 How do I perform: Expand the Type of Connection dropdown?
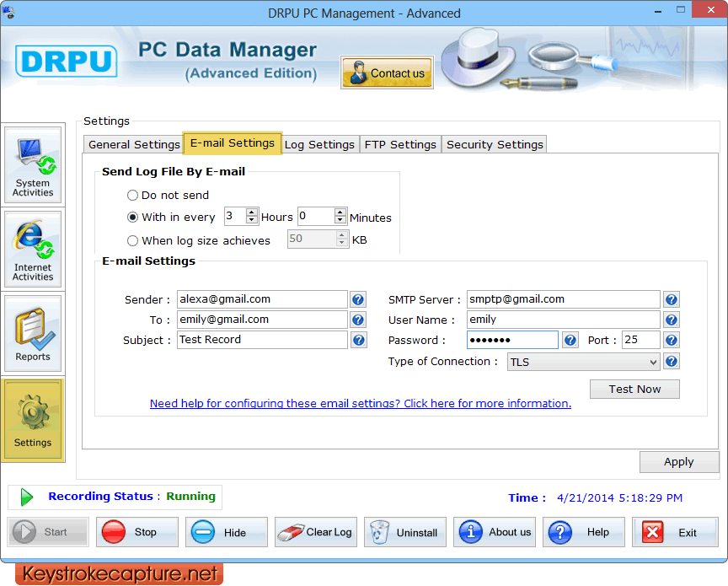653,362
